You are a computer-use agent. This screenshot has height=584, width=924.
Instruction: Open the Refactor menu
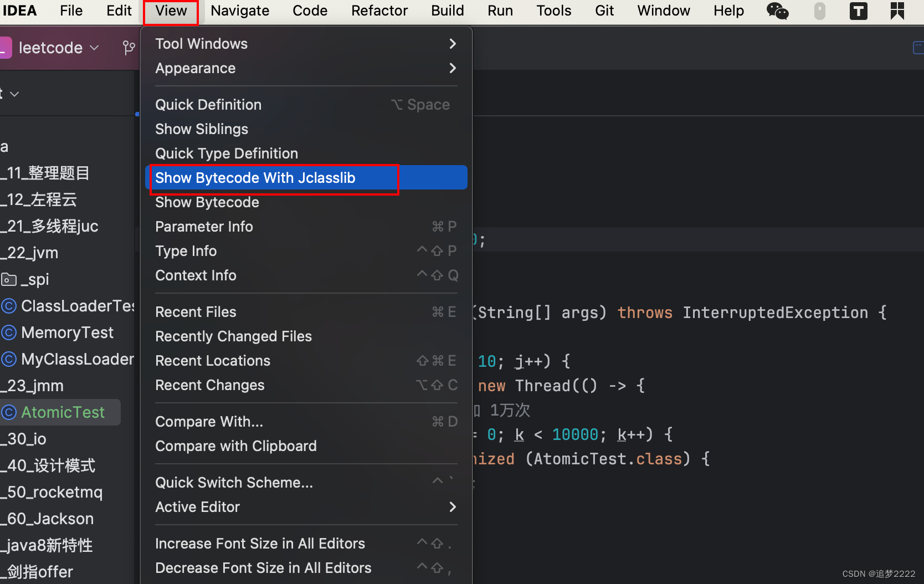tap(379, 11)
